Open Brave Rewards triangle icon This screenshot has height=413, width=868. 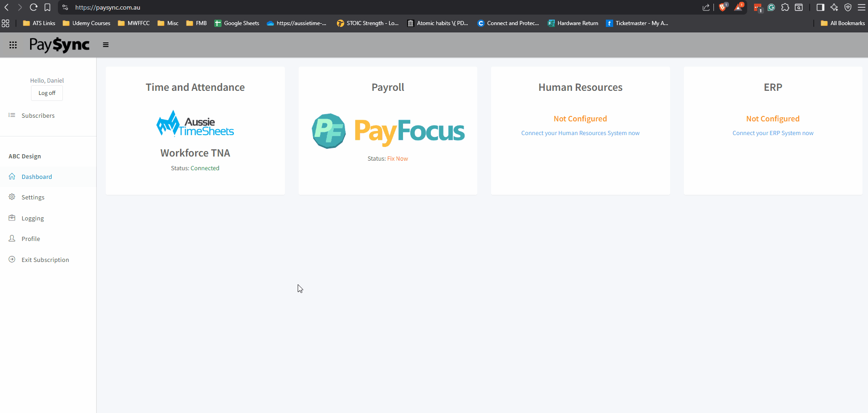(739, 7)
